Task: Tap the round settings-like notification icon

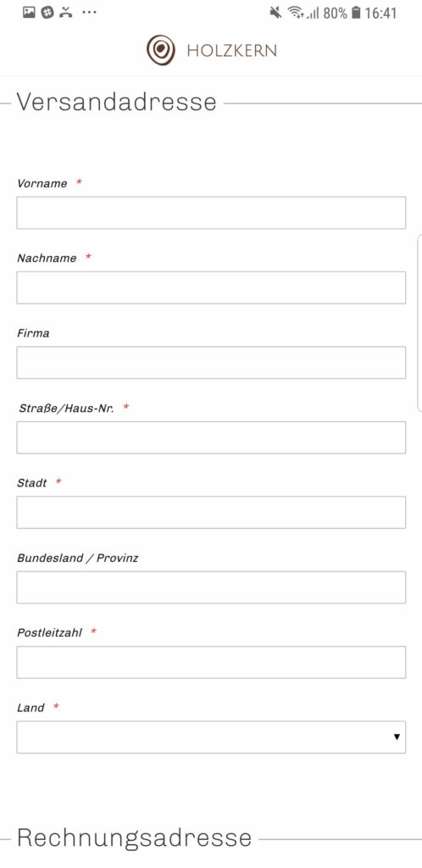Action: (x=47, y=12)
